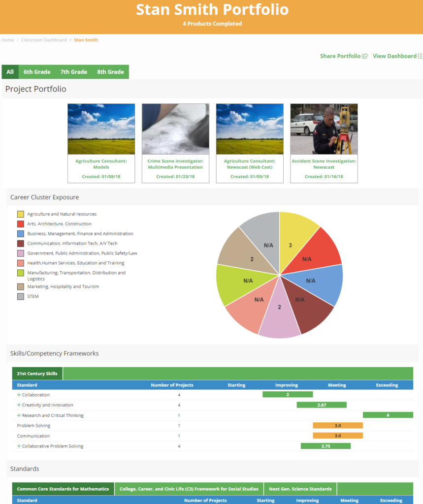Click the Share Portfolio share icon
The image size is (423, 504).
click(x=364, y=56)
